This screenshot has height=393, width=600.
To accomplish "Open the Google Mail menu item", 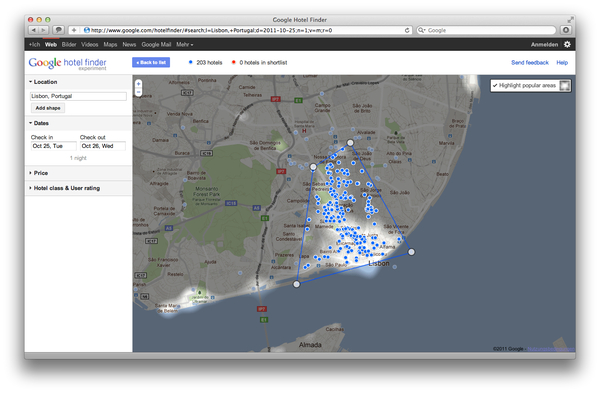I will coord(156,44).
